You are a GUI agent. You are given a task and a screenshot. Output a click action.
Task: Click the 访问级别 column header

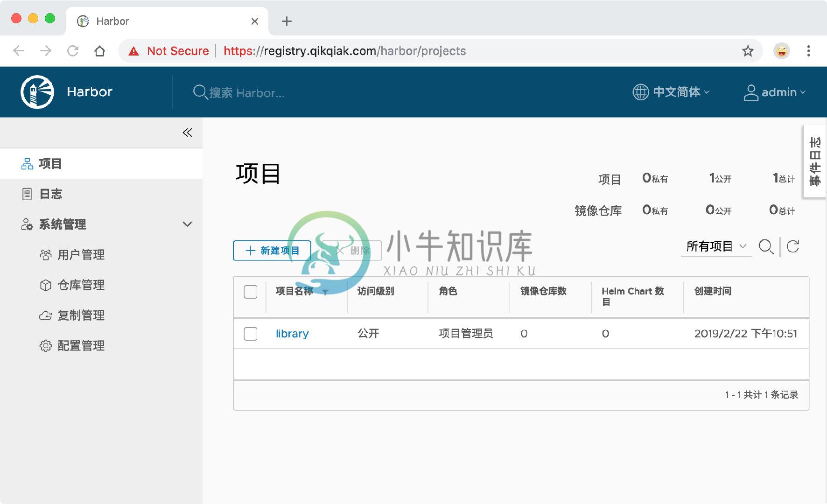(x=376, y=291)
